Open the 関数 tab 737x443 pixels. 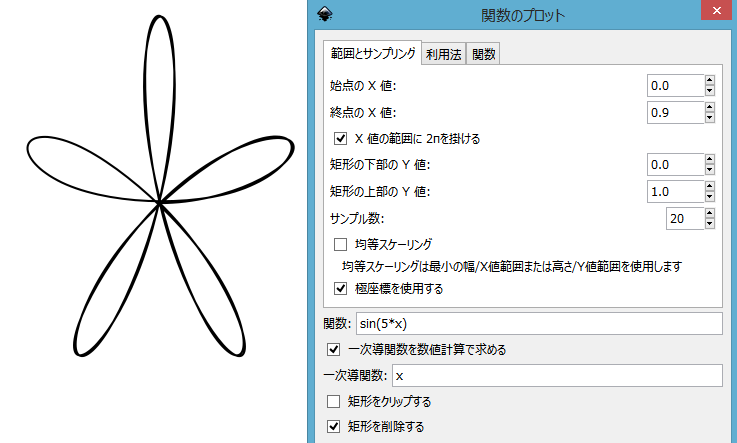483,55
